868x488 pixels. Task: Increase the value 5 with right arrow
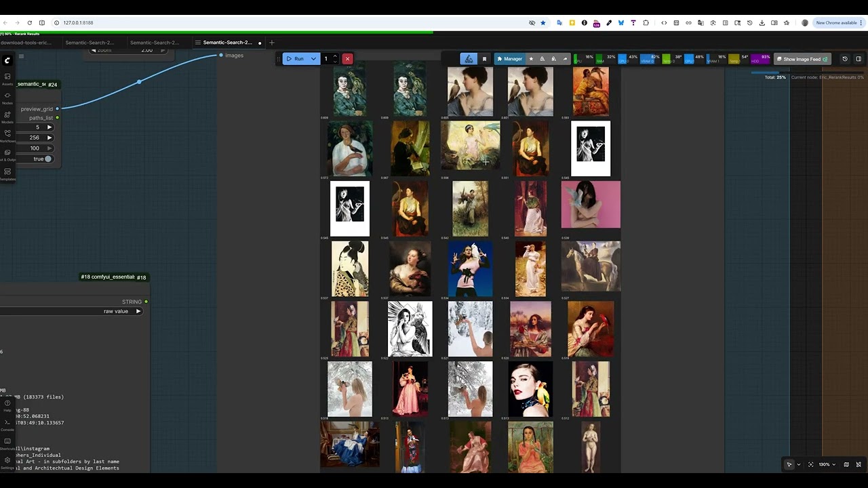[50, 127]
